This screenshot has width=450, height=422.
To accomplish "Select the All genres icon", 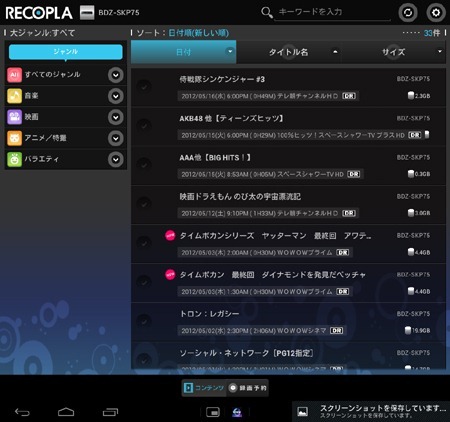I will tap(14, 75).
